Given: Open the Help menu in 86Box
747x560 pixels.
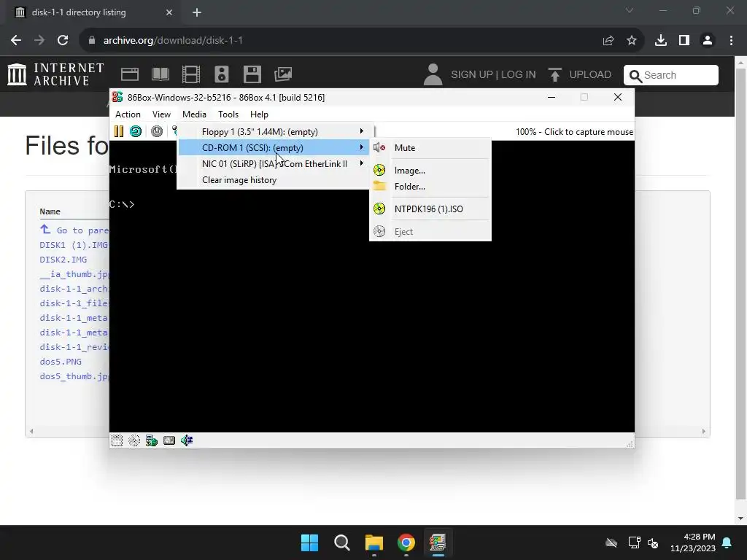Looking at the screenshot, I should coord(259,114).
